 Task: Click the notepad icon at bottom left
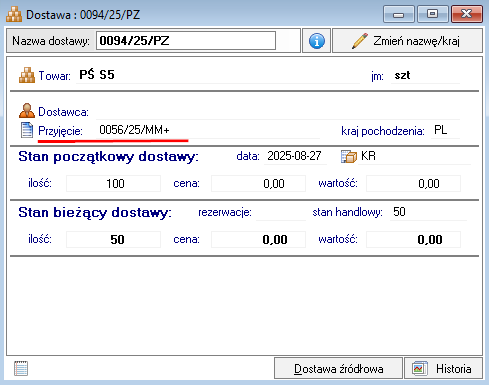click(21, 368)
